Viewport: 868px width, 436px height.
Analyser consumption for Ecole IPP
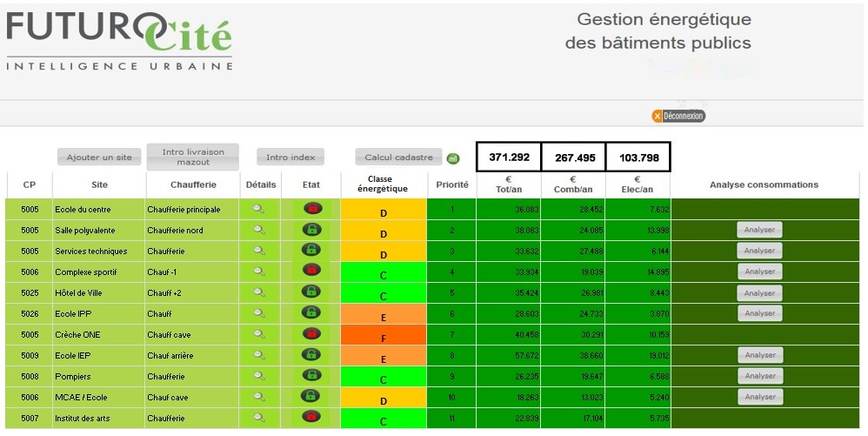pos(759,313)
